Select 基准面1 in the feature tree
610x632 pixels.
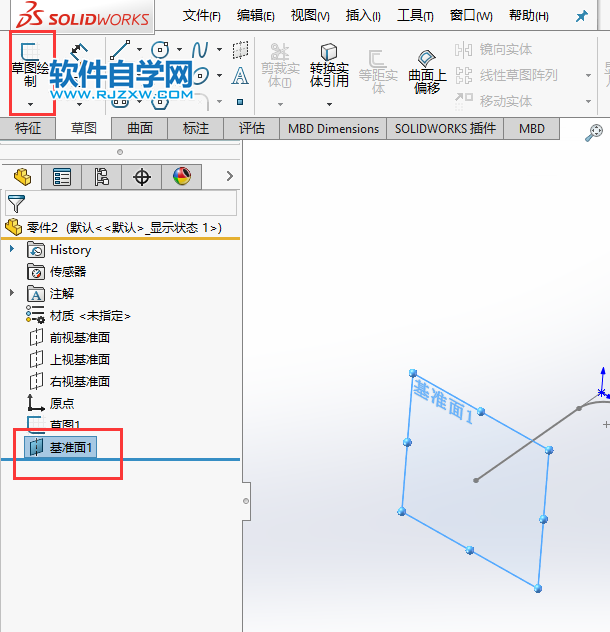click(x=60, y=447)
